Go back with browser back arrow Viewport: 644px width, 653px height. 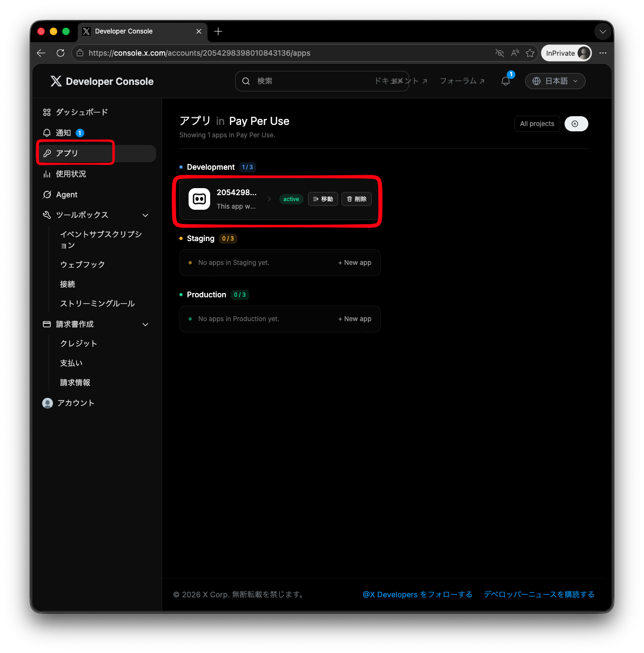(41, 53)
